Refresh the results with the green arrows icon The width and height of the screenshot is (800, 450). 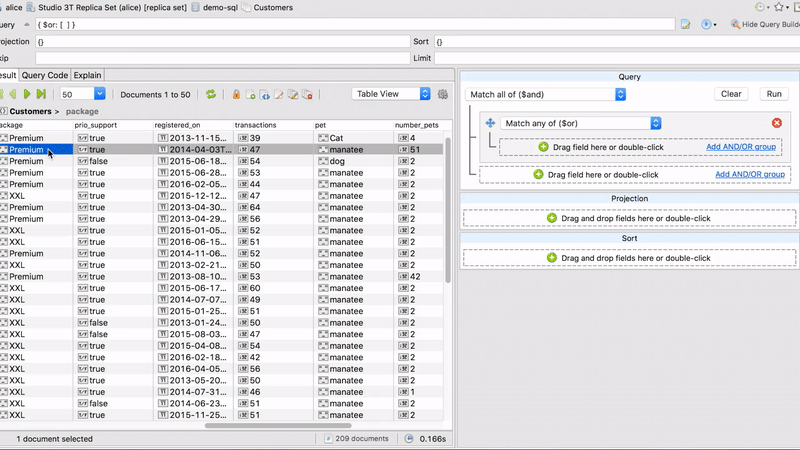tap(211, 94)
